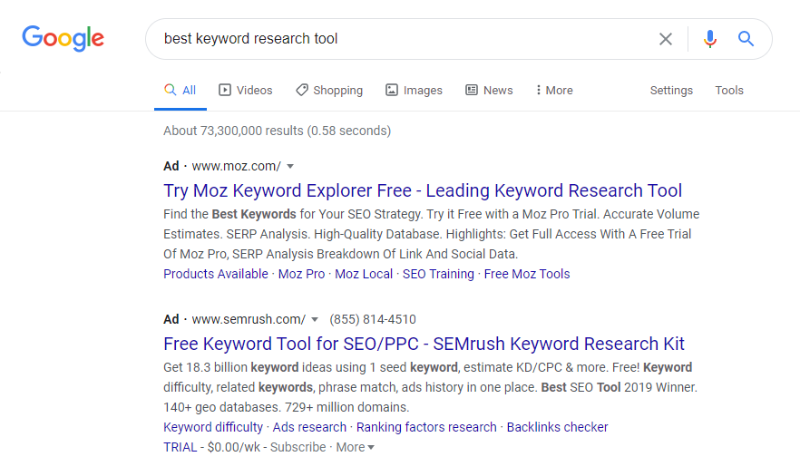Open the SEO Training sitelink
800x476 pixels.
pyautogui.click(x=438, y=274)
